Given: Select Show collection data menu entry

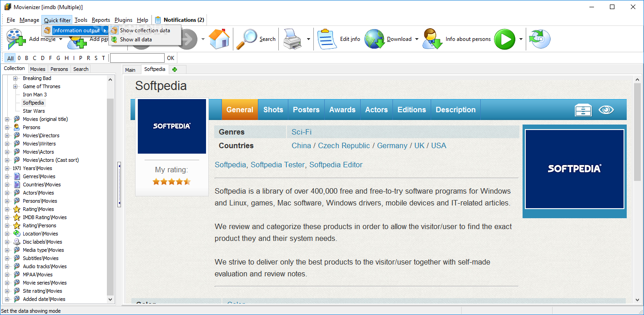Looking at the screenshot, I should click(x=145, y=30).
